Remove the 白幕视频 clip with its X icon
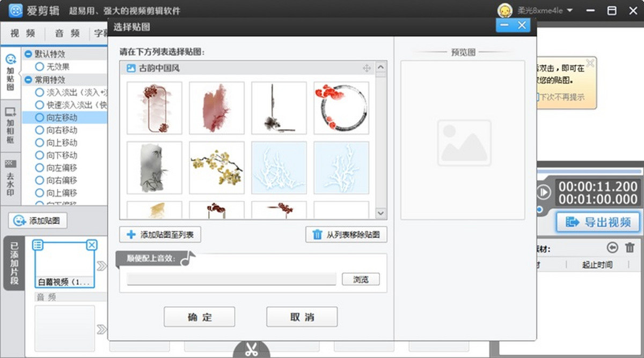644x358 pixels. 92,245
